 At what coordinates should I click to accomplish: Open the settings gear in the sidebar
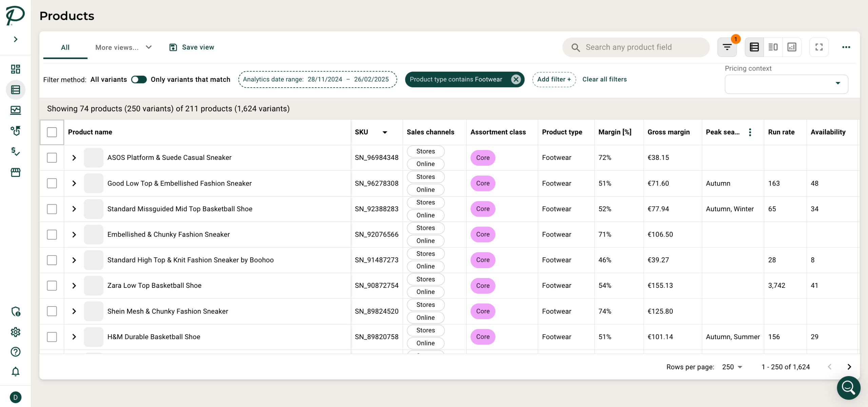[16, 332]
